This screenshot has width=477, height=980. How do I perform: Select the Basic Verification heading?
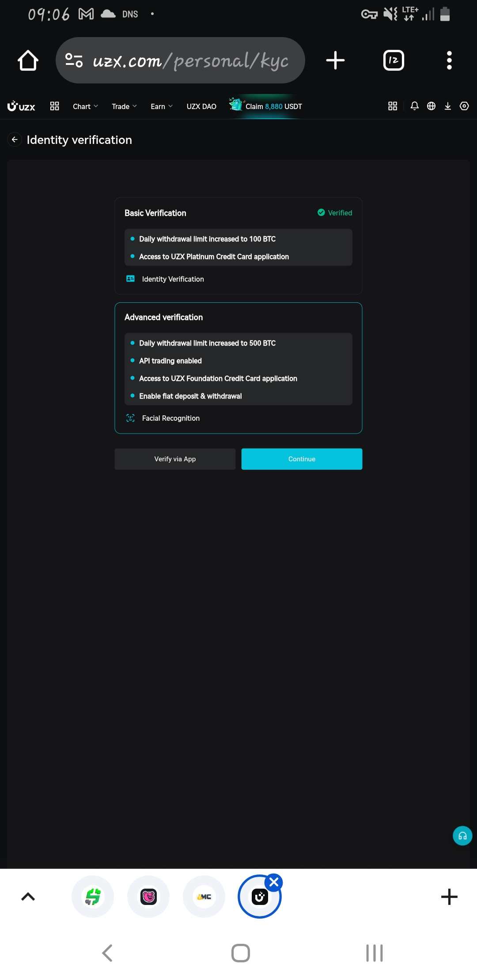pos(155,213)
